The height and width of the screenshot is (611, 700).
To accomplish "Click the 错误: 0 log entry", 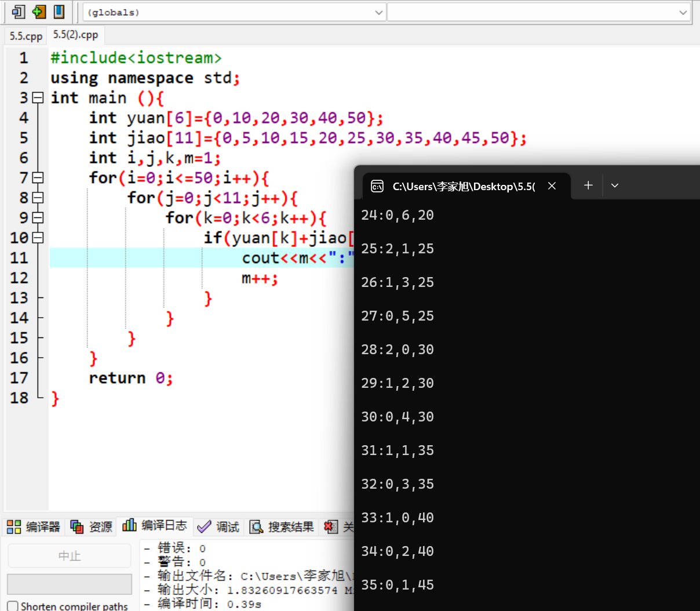I will click(175, 548).
